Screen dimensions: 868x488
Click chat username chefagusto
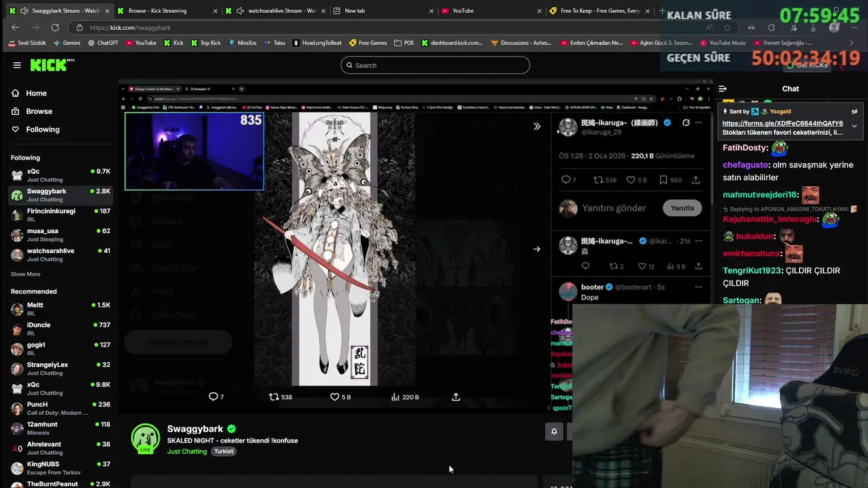745,165
